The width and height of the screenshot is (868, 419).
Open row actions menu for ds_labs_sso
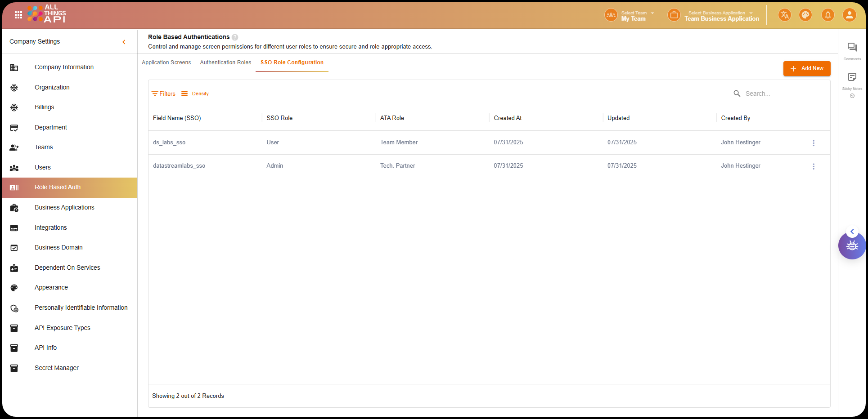point(813,143)
